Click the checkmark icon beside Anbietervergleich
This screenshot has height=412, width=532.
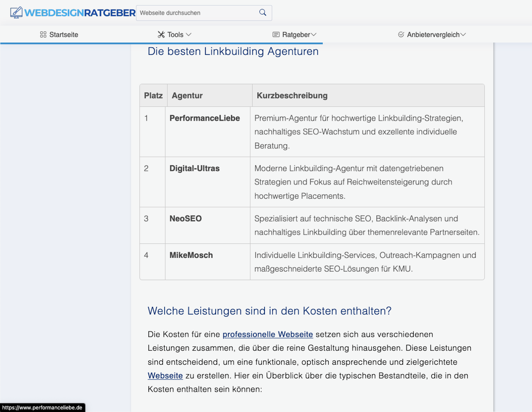pos(401,34)
